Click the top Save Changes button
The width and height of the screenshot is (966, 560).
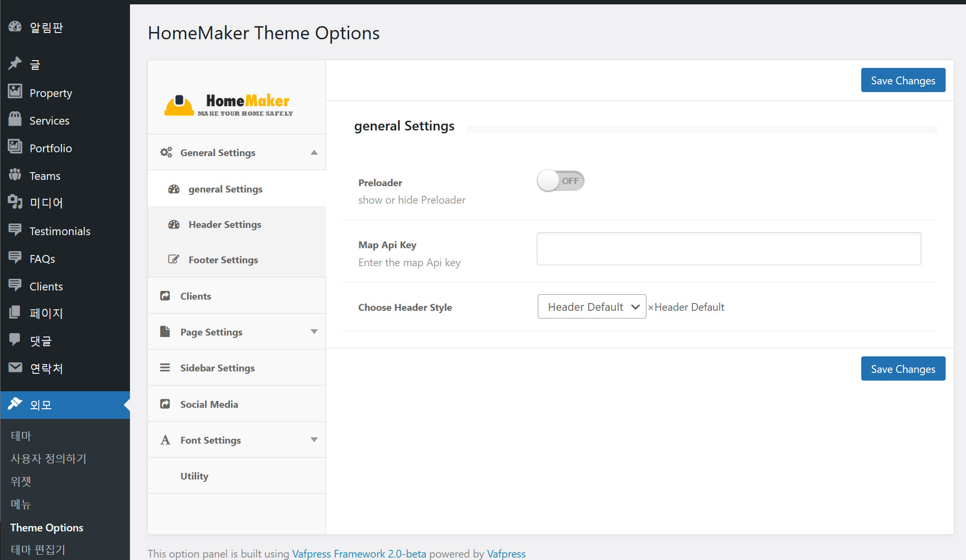[902, 80]
